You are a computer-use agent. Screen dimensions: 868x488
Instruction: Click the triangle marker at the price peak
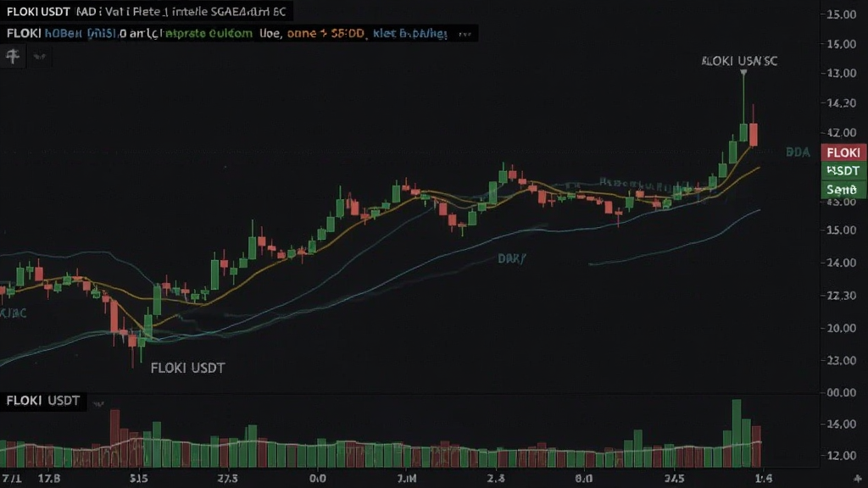[743, 73]
